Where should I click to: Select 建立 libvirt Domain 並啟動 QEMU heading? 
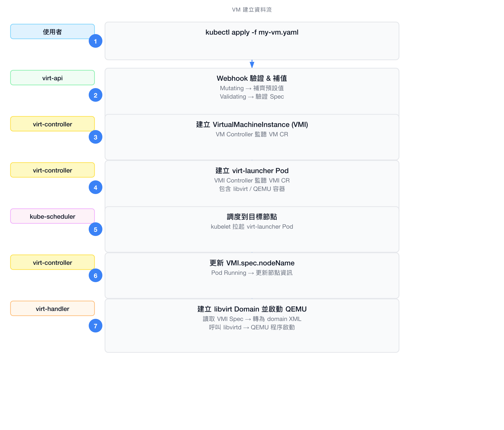(252, 309)
